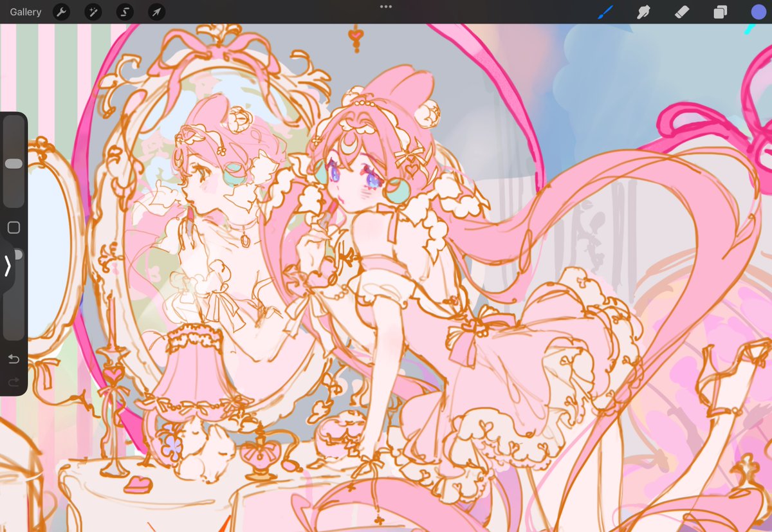Click the sidebar chevron handle

point(7,266)
